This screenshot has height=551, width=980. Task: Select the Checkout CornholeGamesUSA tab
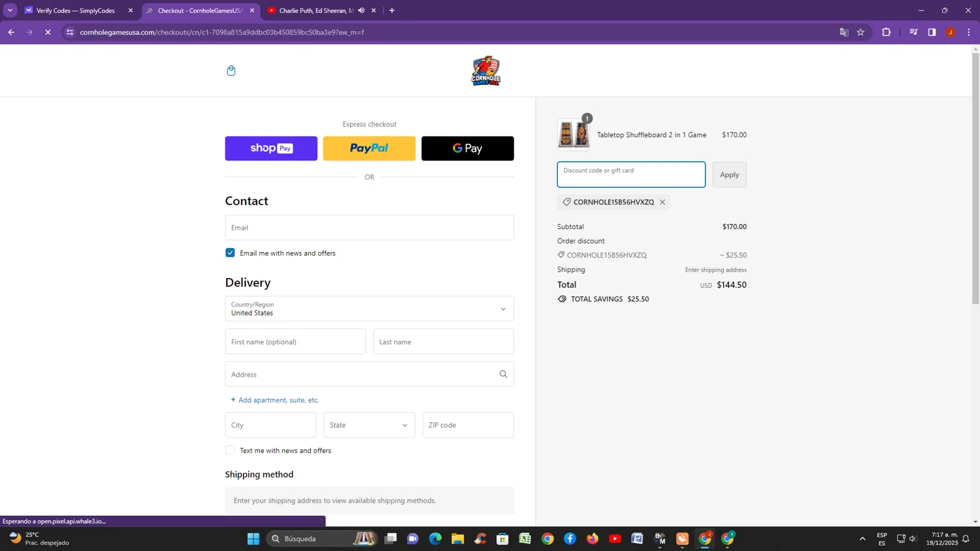[x=199, y=10]
